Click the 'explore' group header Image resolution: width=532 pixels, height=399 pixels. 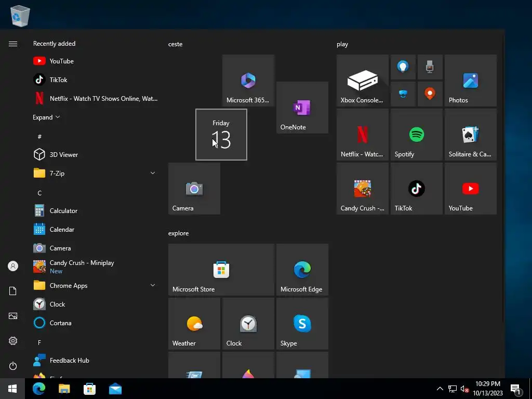[179, 233]
